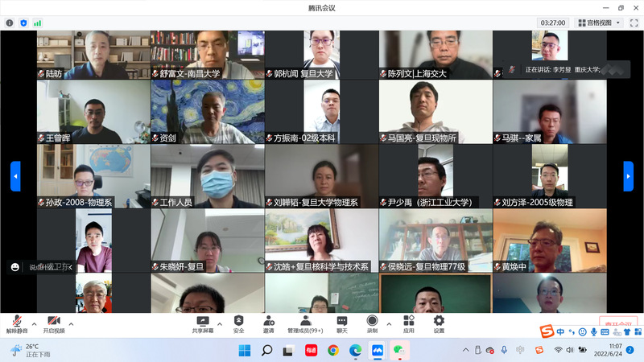
Task: Click the meeting timer 03:27:00
Action: tap(553, 23)
